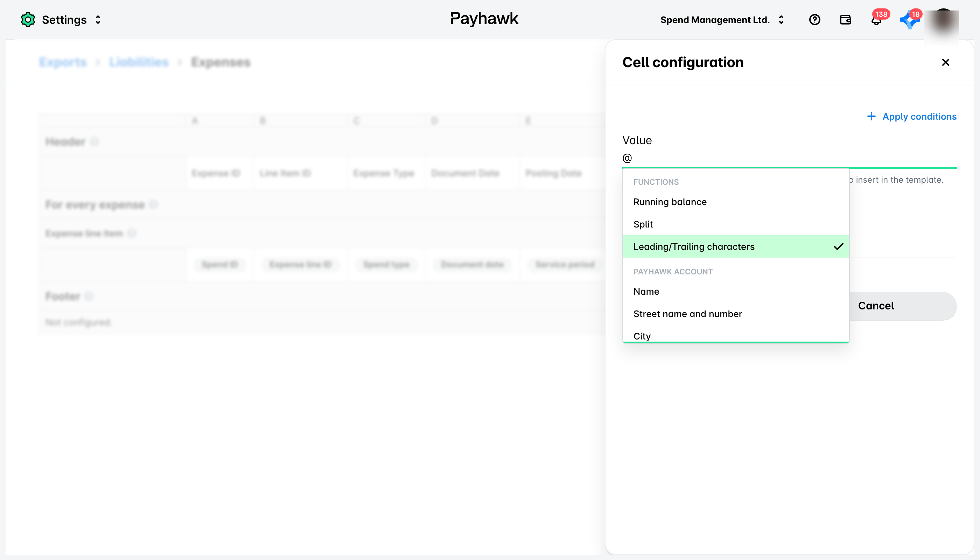Go to Liabilities breadcrumb
Screen dimensions: 980x560
coord(139,62)
